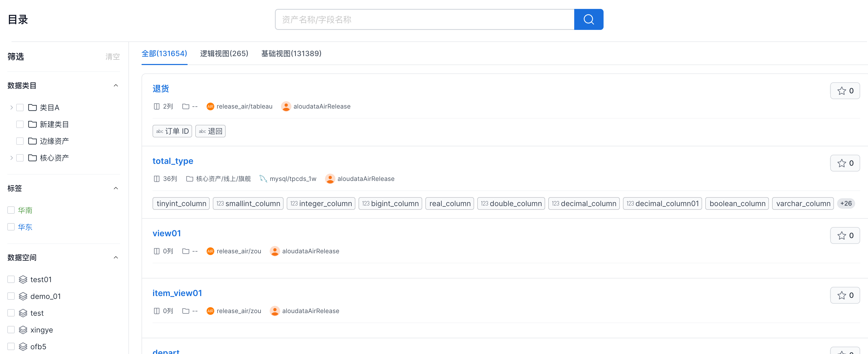
Task: Switch to the 逻辑视图(265) tab
Action: 224,53
